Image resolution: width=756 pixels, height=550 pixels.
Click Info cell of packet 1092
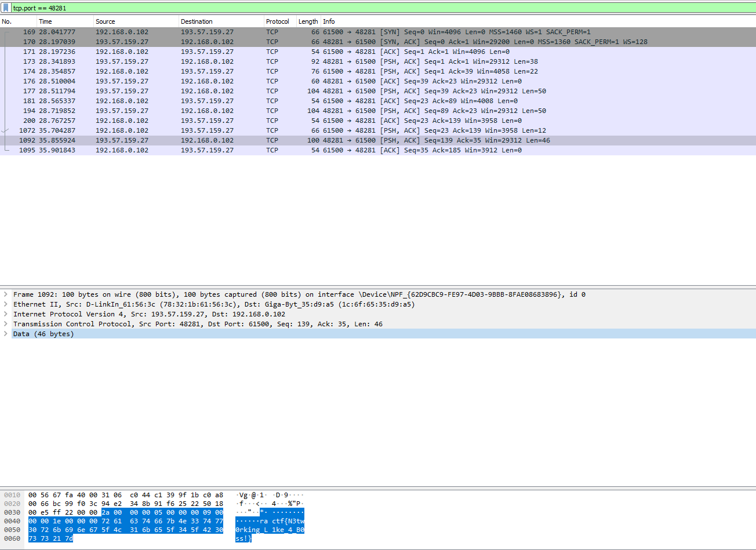point(437,140)
